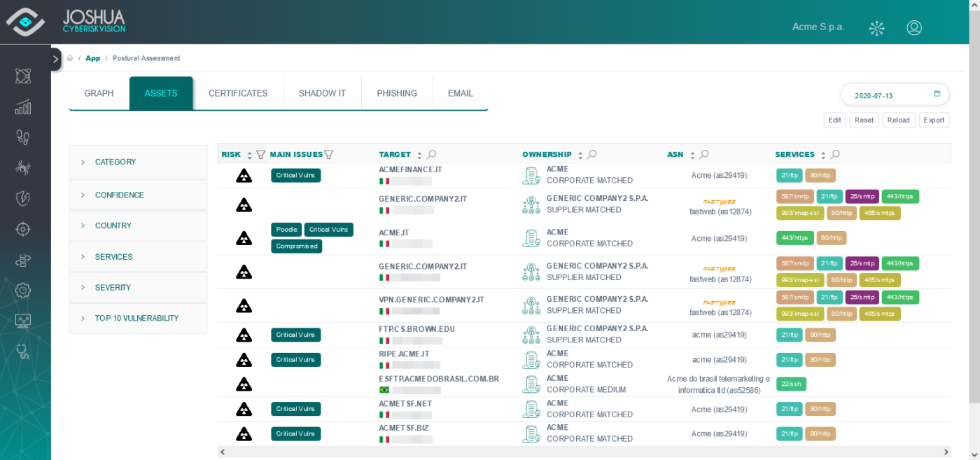This screenshot has height=460, width=980.
Task: Open the spider sidebar icon
Action: click(23, 167)
